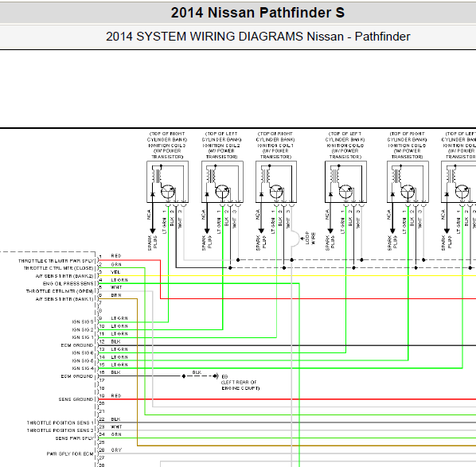Click the Ignition Coil 5 schematic symbol box

pyautogui.click(x=408, y=181)
